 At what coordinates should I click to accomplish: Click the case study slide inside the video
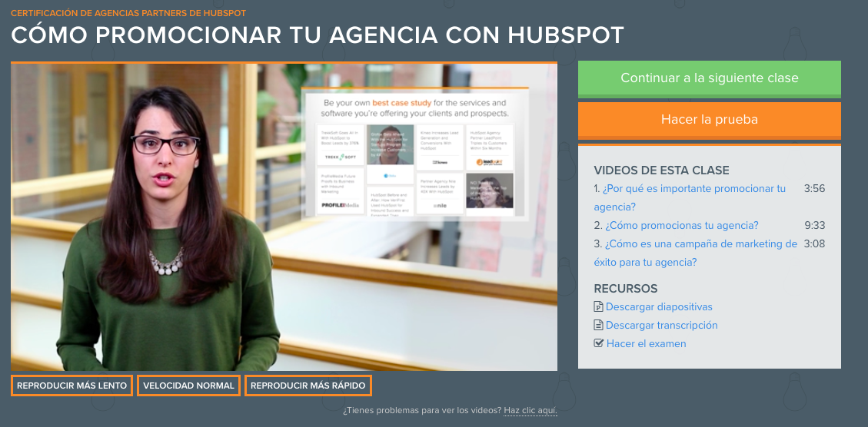[414, 154]
